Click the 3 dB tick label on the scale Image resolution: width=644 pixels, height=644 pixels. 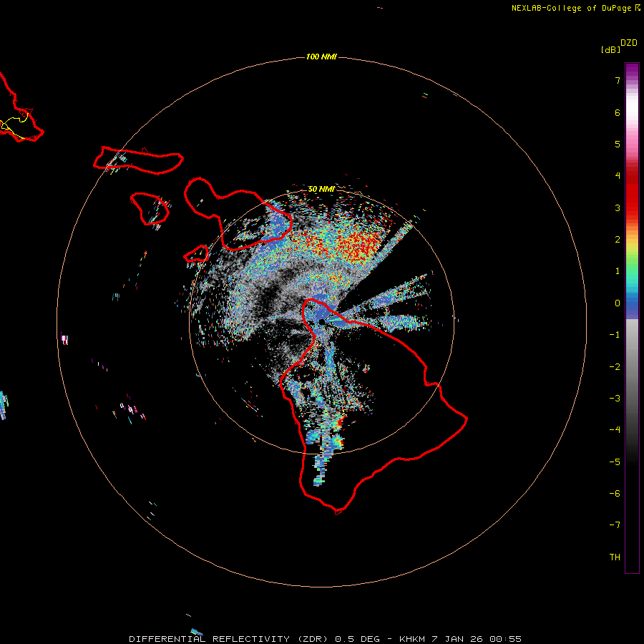(618, 208)
